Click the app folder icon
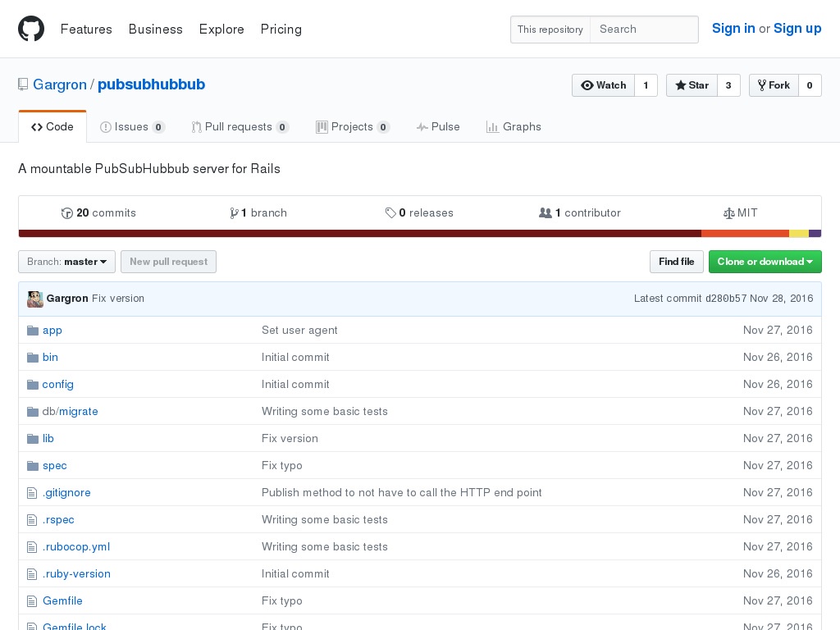 click(33, 331)
